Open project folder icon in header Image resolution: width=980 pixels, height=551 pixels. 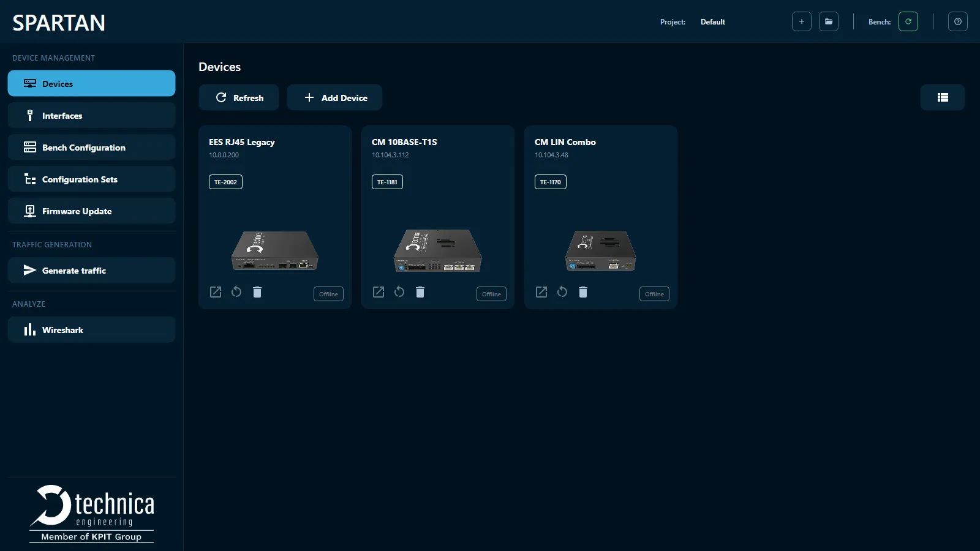829,21
